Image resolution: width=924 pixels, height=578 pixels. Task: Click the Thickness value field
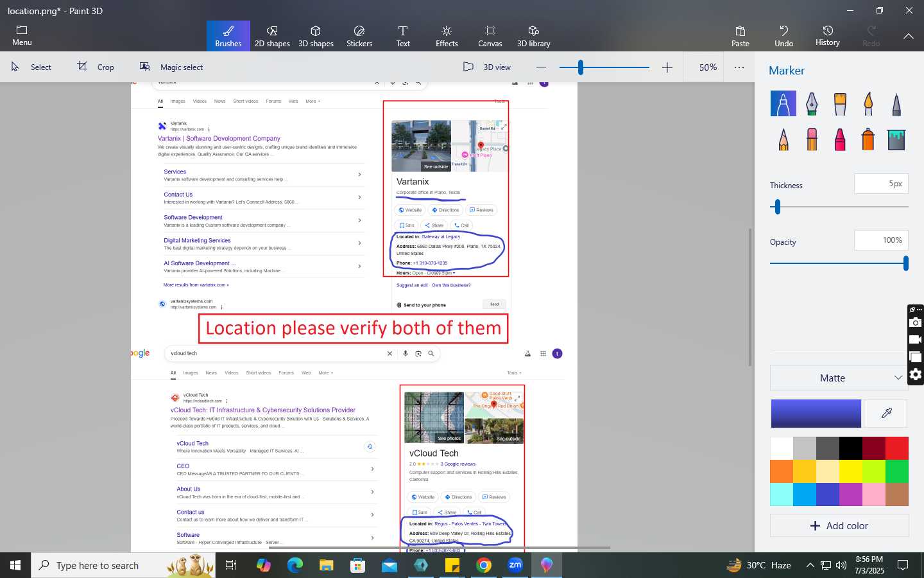881,184
